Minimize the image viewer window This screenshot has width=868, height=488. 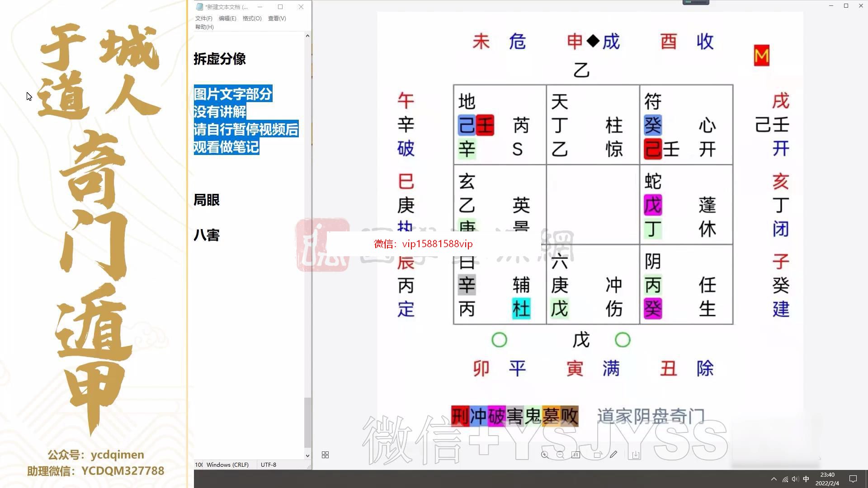coord(831,5)
